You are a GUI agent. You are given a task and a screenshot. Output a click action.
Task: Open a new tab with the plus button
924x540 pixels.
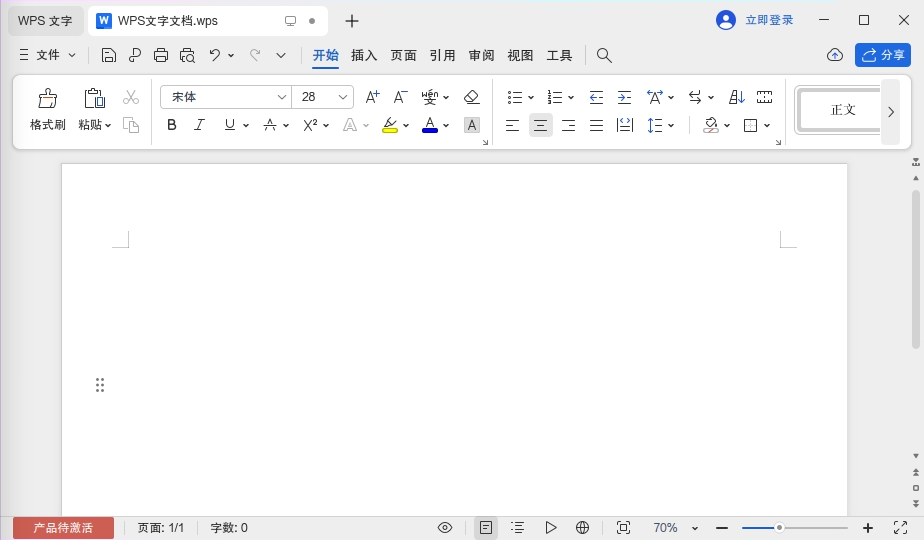point(352,21)
